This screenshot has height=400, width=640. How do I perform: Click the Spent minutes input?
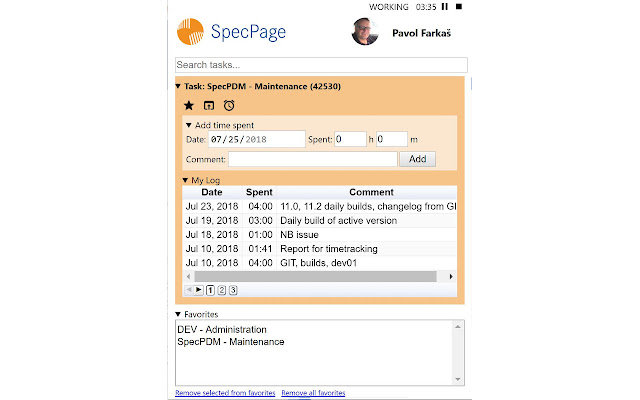392,139
